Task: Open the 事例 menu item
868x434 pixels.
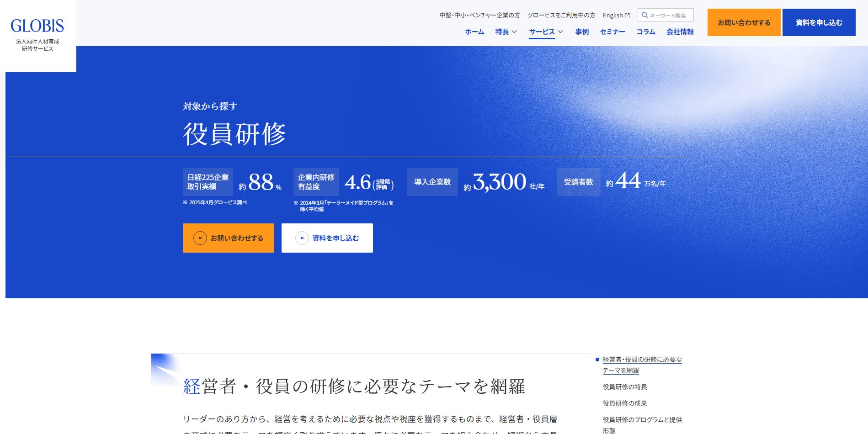Action: (x=582, y=32)
